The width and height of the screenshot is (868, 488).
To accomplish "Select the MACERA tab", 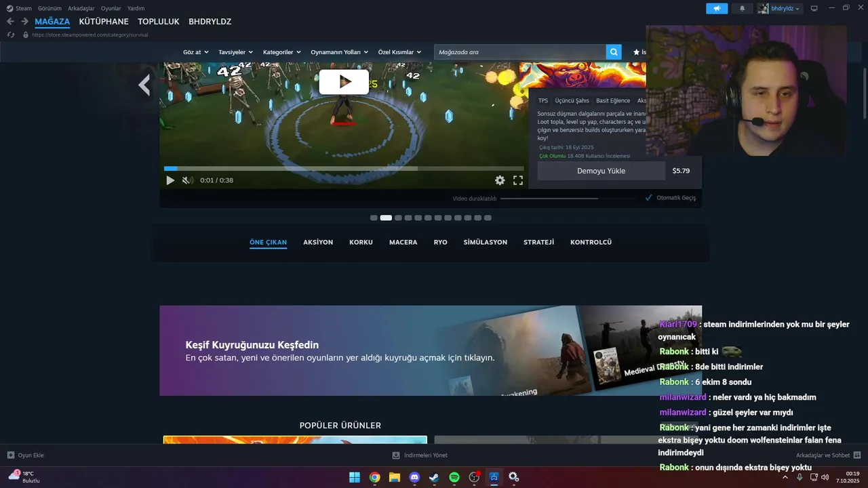I will point(403,242).
